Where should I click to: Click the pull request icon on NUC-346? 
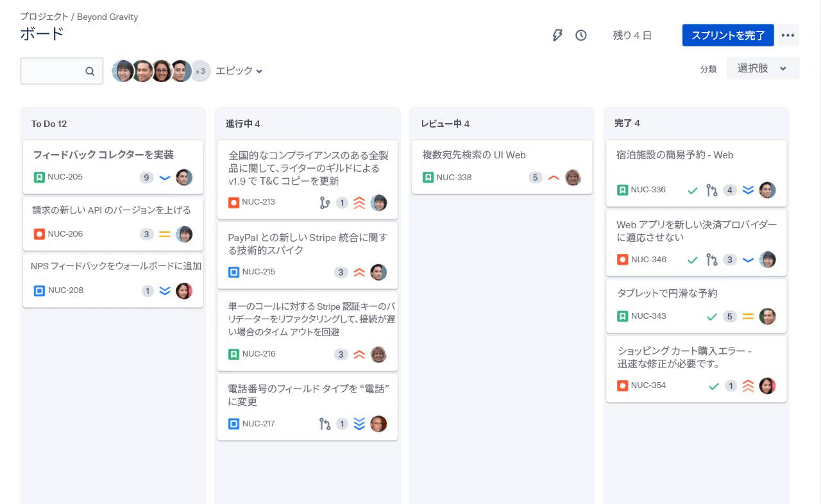pyautogui.click(x=711, y=260)
